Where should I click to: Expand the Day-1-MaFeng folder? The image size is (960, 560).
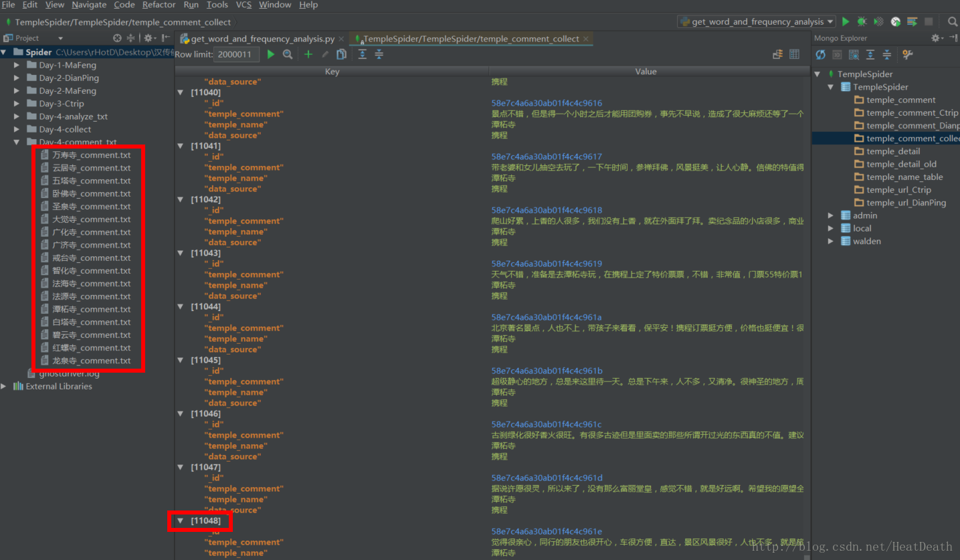click(x=17, y=65)
